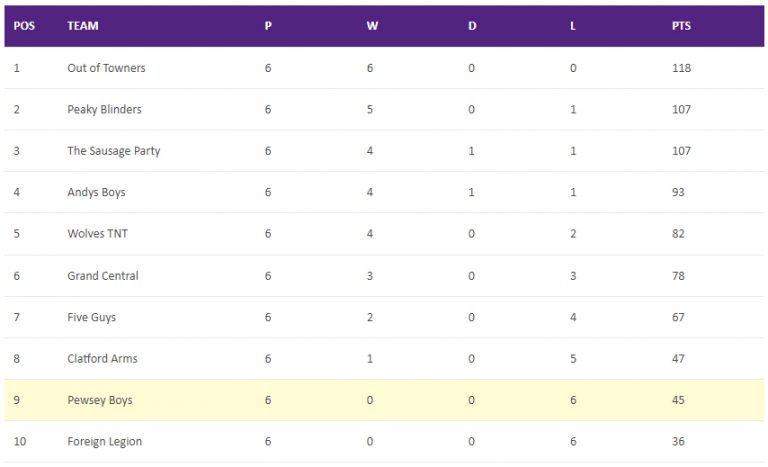Click the 118 points value
The height and width of the screenshot is (467, 768).
click(681, 68)
